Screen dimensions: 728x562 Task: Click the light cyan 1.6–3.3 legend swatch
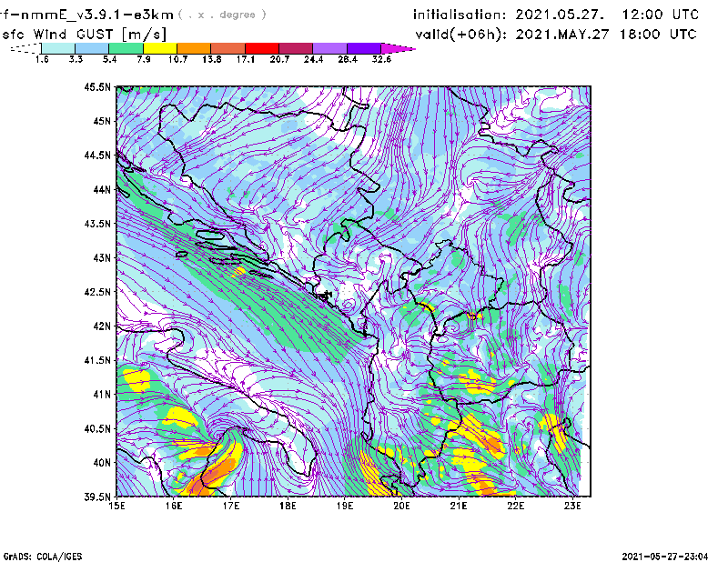(58, 48)
